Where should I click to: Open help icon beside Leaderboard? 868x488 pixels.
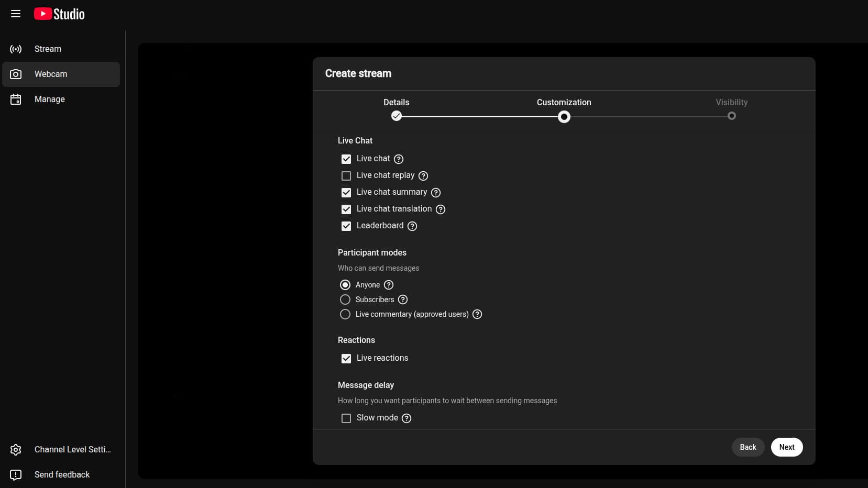tap(412, 226)
